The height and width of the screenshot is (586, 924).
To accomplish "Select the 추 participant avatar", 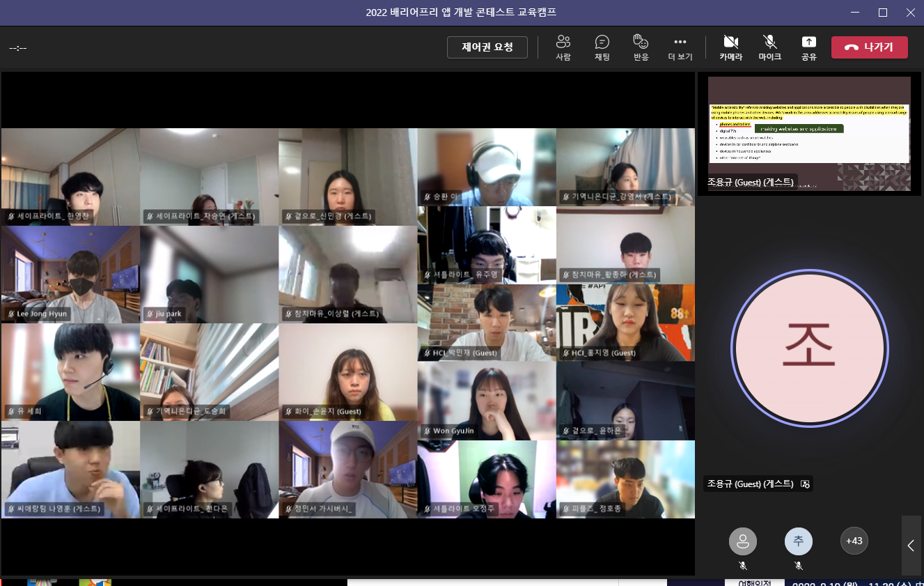I will tap(799, 541).
